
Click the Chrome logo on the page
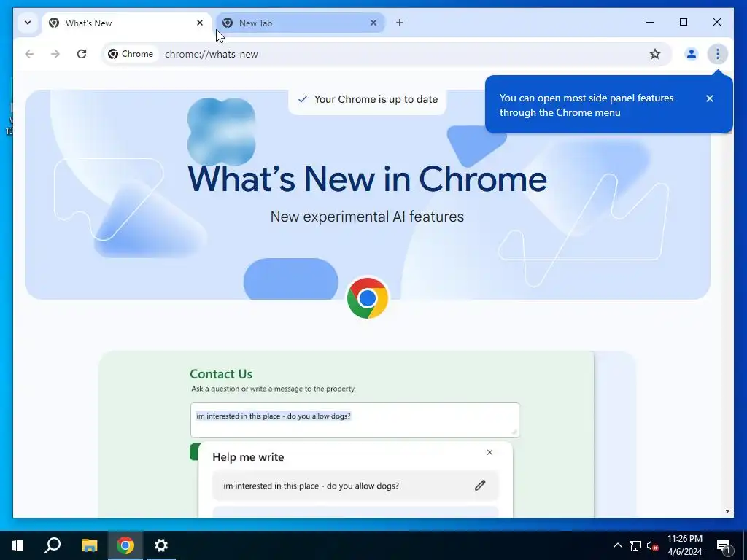368,298
